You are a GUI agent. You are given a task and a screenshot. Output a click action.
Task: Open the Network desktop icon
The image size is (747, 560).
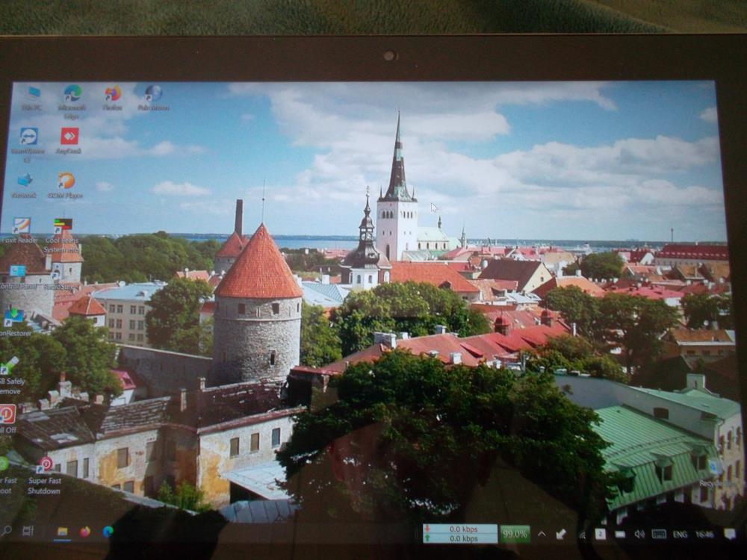pos(24,186)
